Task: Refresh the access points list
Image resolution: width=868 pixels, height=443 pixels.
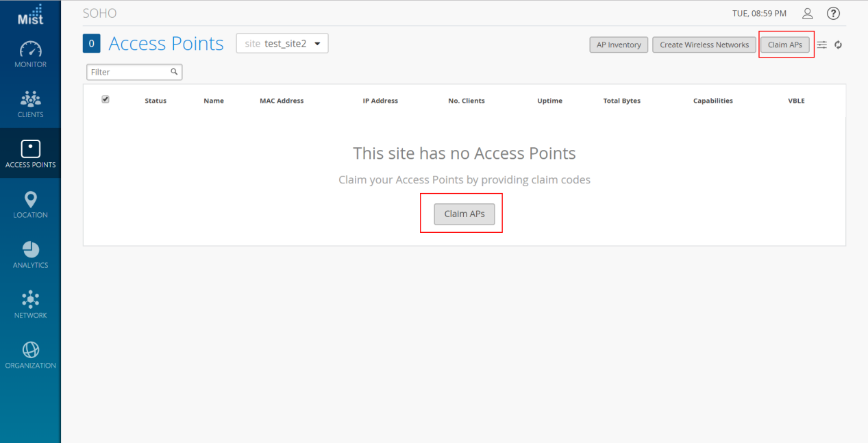Action: tap(838, 45)
